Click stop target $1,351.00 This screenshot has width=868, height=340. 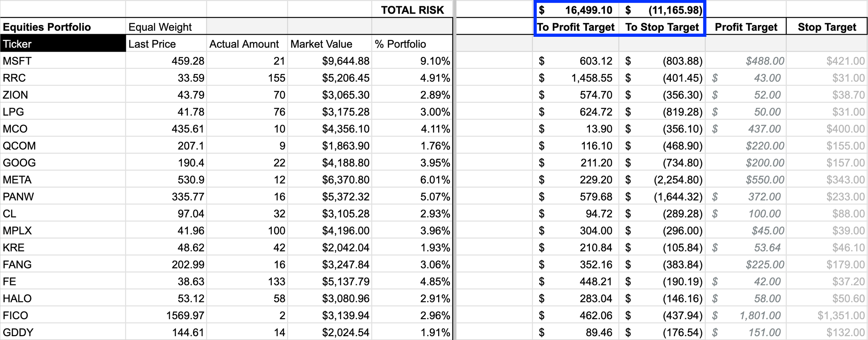827,315
